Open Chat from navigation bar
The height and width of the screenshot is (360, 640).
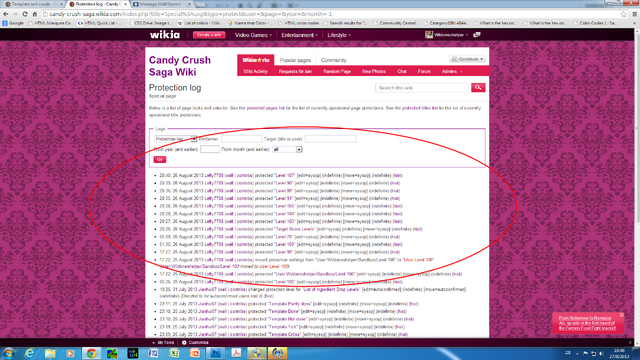coord(402,71)
